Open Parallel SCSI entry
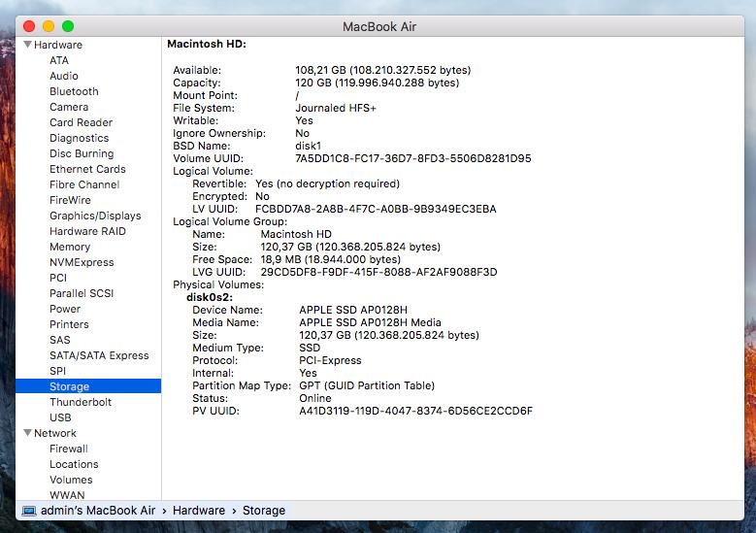This screenshot has width=756, height=533. 82,293
